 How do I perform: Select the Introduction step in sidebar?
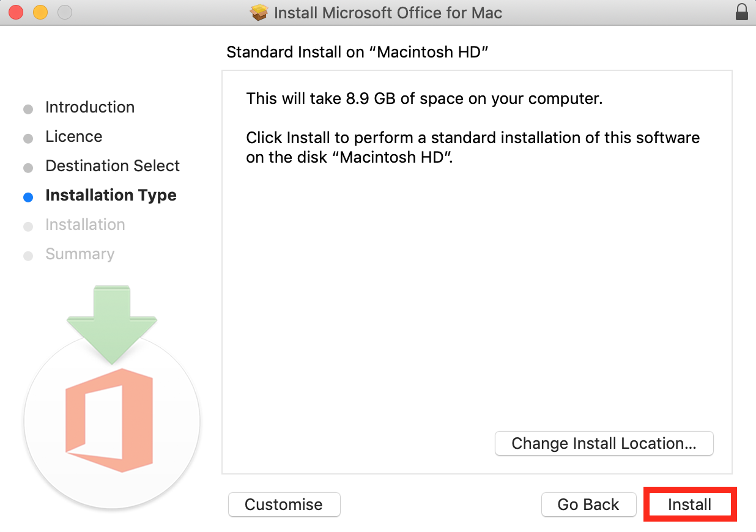click(x=89, y=107)
